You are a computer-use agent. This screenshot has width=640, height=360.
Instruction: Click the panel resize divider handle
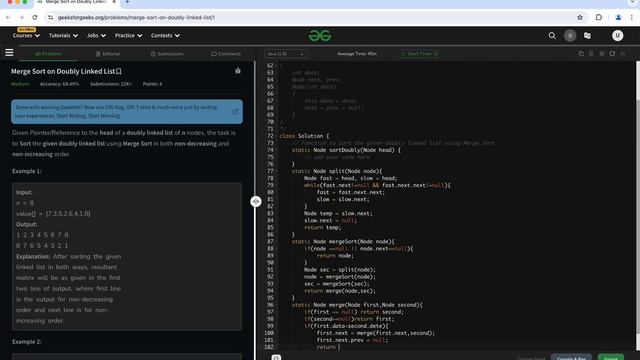[x=256, y=201]
